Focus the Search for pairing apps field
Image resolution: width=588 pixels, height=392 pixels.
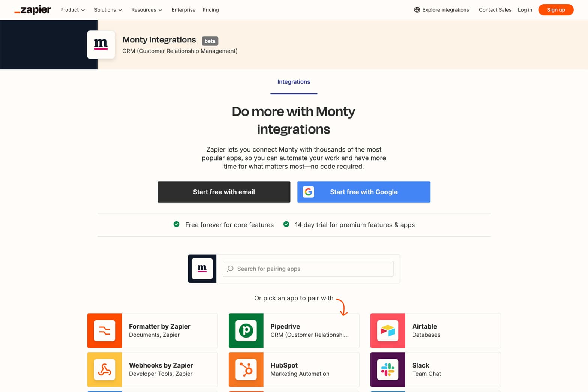click(x=308, y=269)
